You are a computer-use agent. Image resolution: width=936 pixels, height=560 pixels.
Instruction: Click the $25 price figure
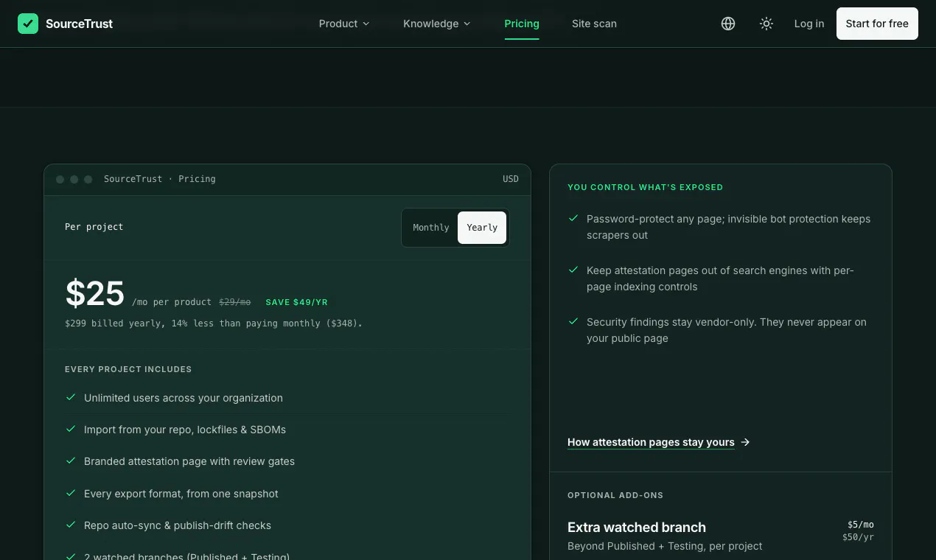coord(95,293)
